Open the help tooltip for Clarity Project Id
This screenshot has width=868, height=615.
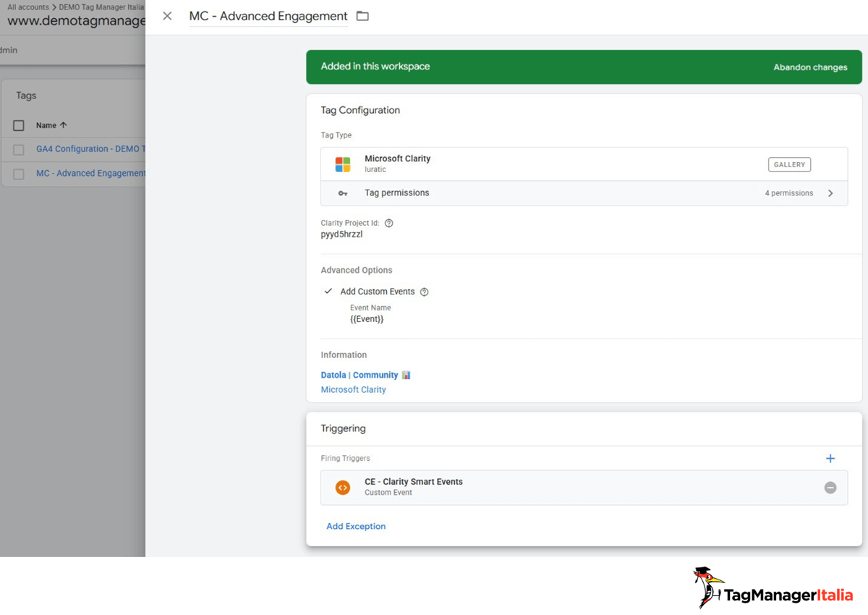(x=389, y=223)
